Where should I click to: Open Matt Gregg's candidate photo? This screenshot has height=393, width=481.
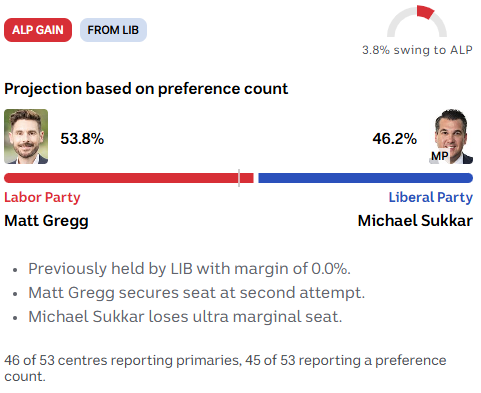coord(26,136)
